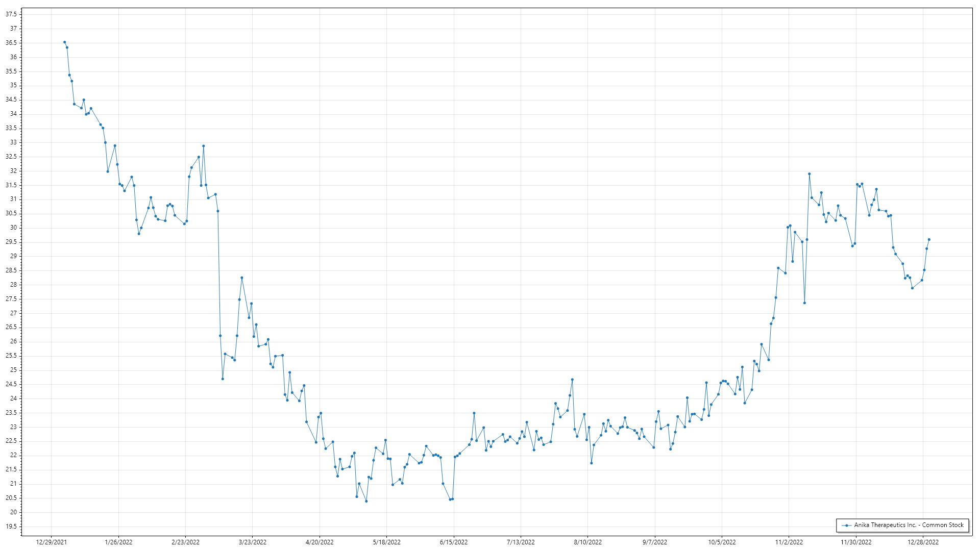Click the 22.5 y-axis value label
This screenshot has height=551, width=980.
pos(11,441)
